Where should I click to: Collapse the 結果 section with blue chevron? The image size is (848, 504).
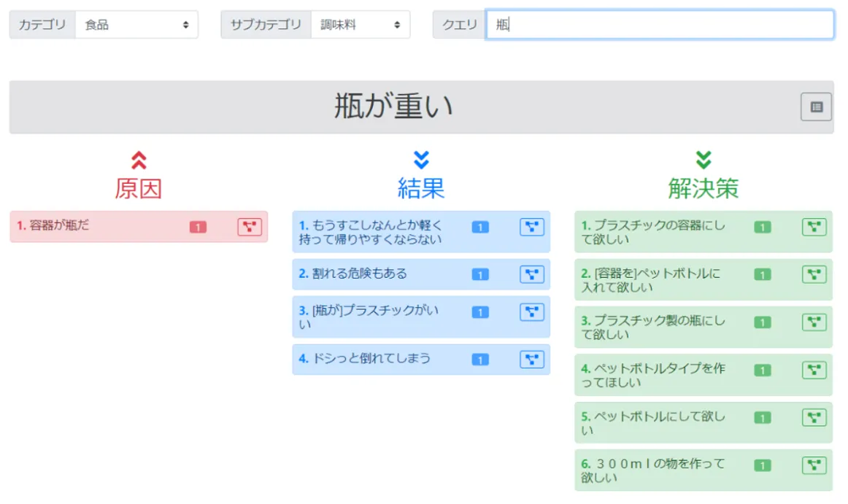coord(421,160)
